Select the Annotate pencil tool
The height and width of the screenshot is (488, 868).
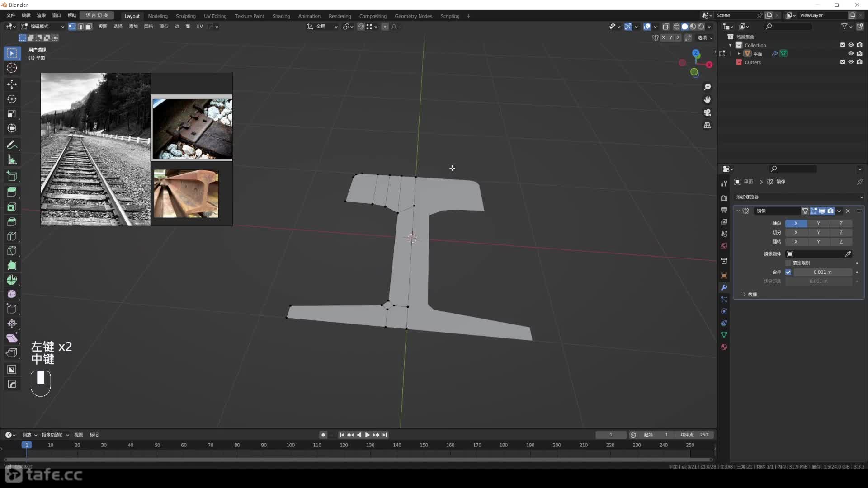coord(12,145)
